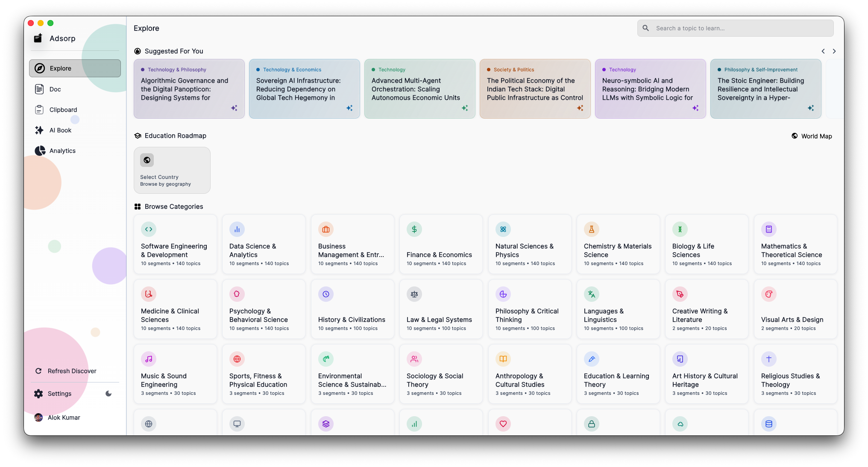Click the Chemistry & Materials Science flask icon
The height and width of the screenshot is (467, 868).
coord(592,229)
